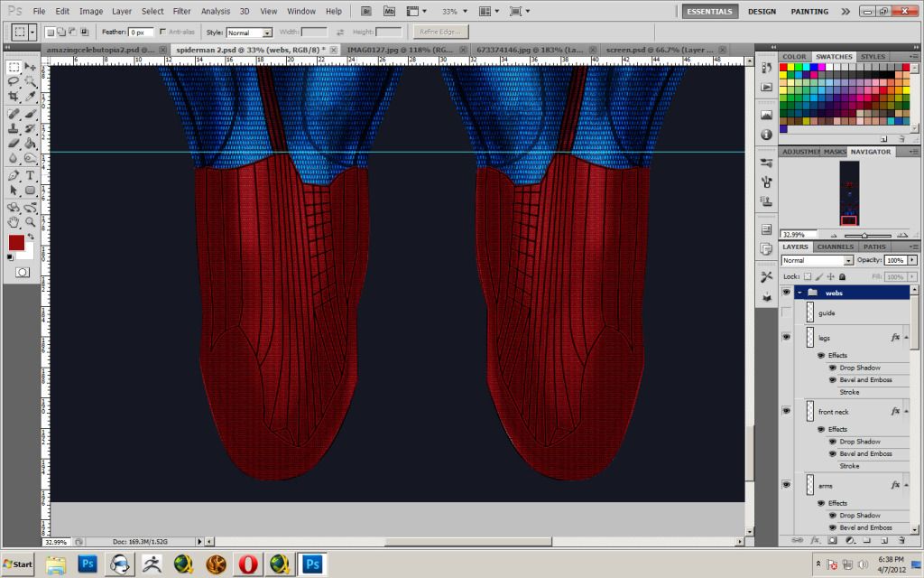Click the Windows Start button

tap(18, 564)
